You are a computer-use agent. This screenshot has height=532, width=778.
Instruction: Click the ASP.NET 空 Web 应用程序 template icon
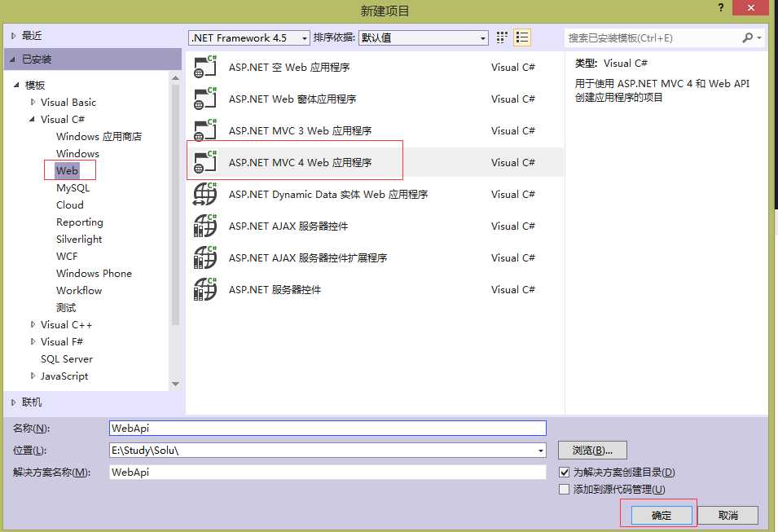coord(205,67)
